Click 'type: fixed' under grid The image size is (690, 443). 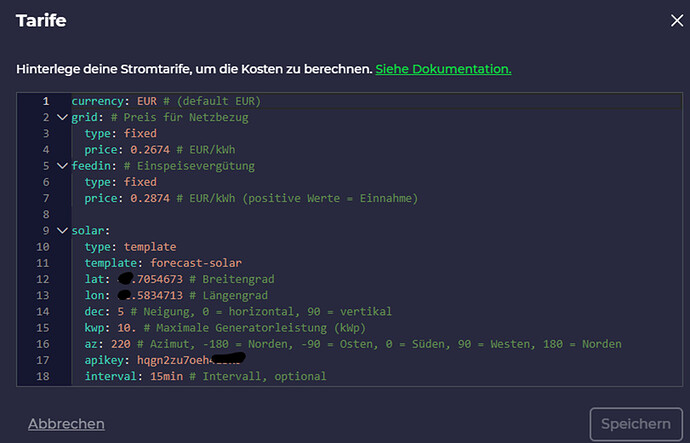(121, 133)
